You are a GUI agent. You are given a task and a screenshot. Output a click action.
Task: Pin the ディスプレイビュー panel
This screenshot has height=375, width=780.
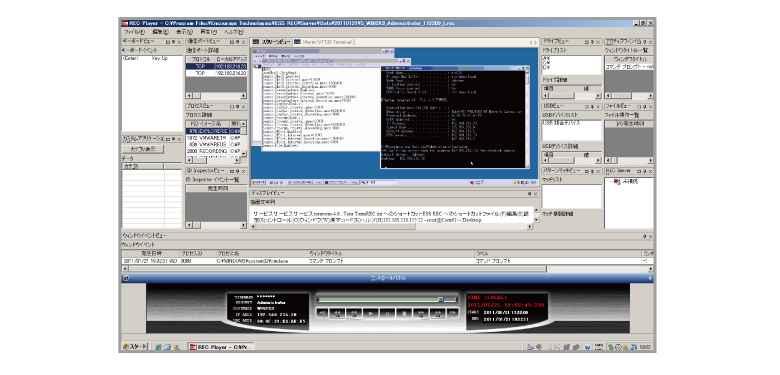529,193
